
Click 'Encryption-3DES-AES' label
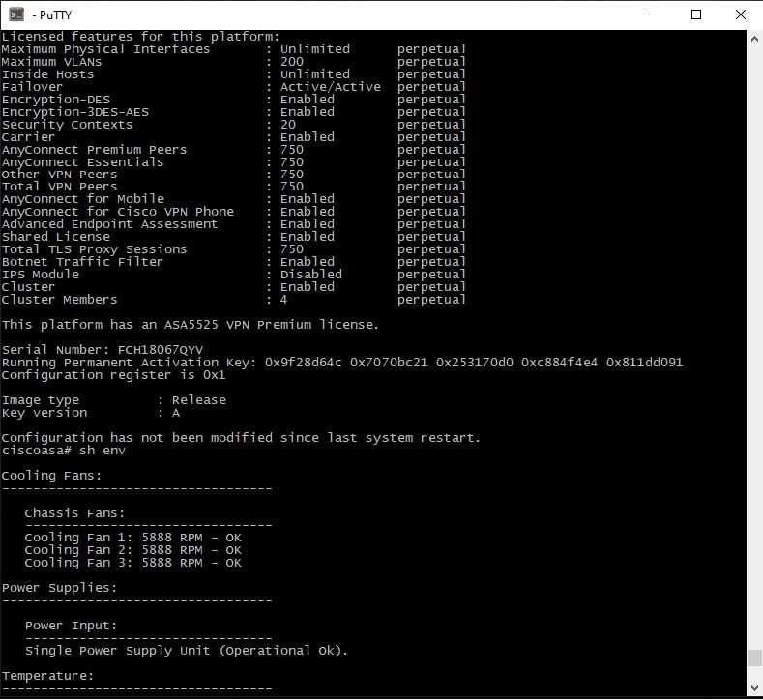74,112
